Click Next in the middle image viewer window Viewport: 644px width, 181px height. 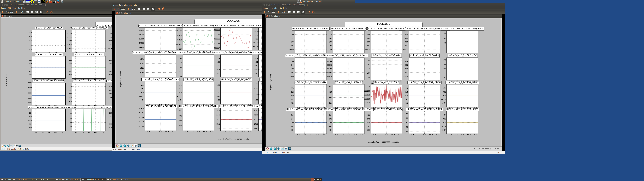(131, 9)
